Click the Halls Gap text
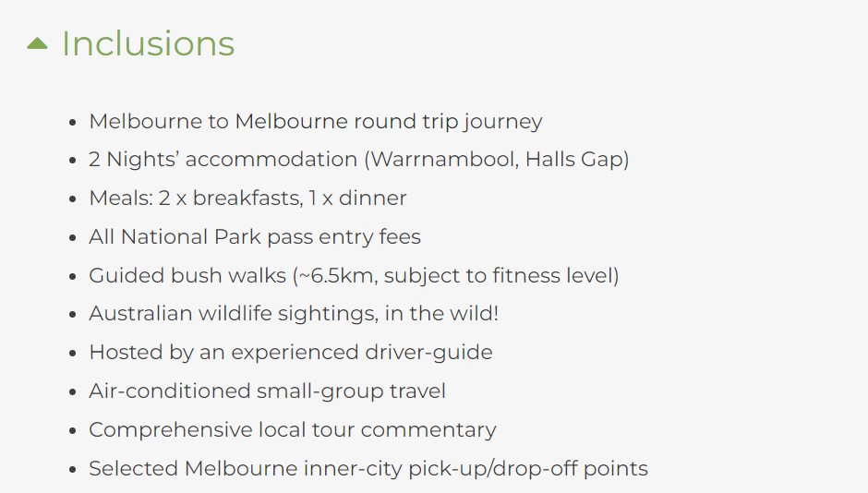 tap(574, 160)
